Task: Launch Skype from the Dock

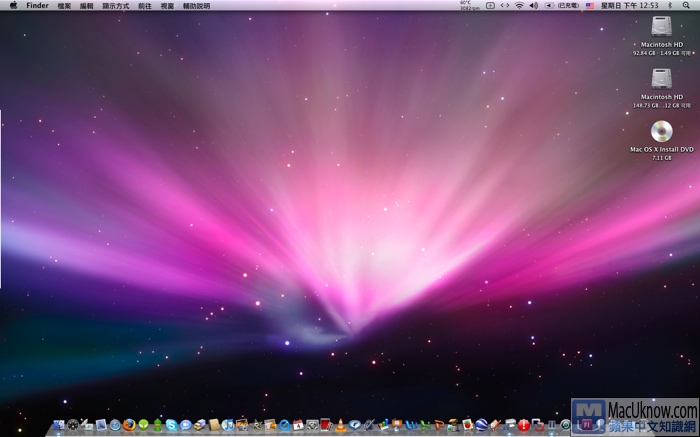Action: pyautogui.click(x=171, y=425)
